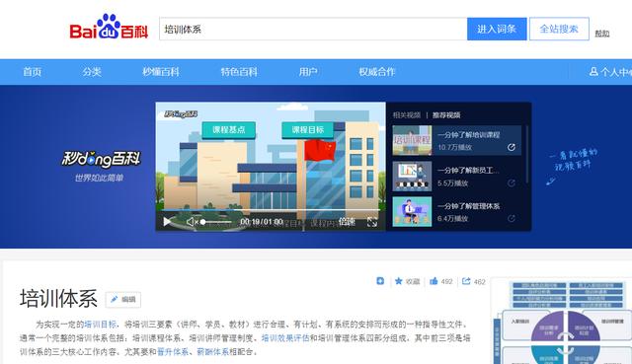Share icon on 一分钟了解培训课程 row
This screenshot has height=364, width=632.
click(x=512, y=147)
